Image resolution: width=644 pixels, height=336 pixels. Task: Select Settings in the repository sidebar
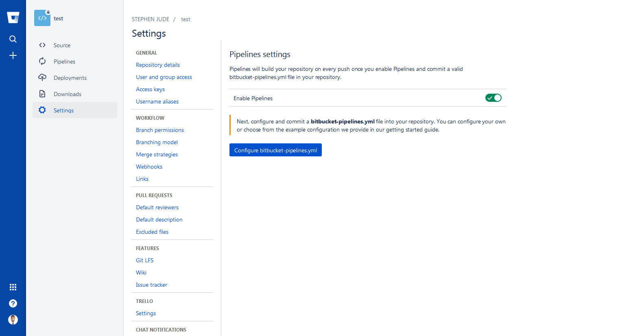[75, 110]
